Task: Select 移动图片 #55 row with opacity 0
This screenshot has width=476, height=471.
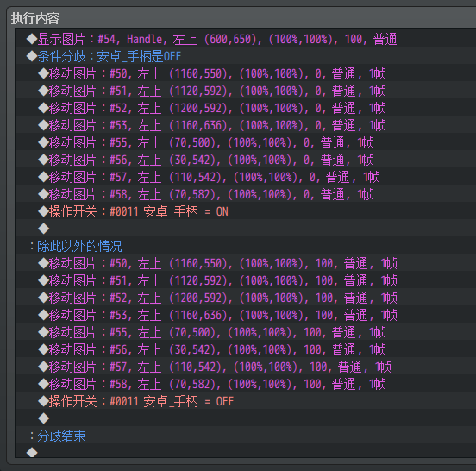Action: click(245, 142)
